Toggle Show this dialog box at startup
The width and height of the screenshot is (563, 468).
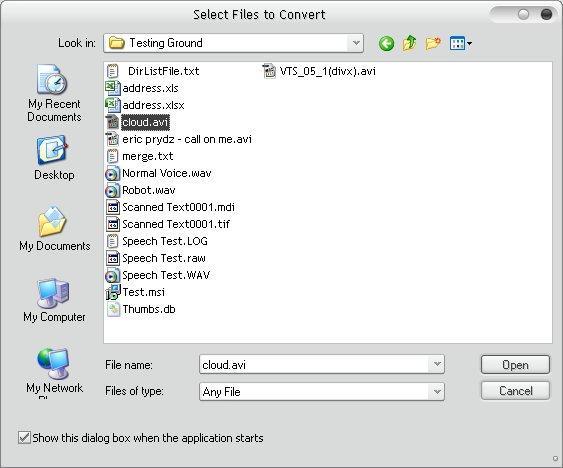tap(24, 438)
